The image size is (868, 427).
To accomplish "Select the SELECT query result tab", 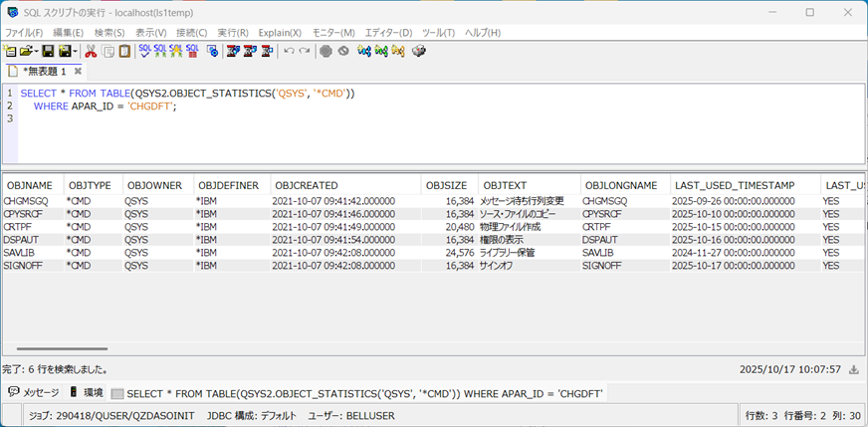I will tap(358, 393).
